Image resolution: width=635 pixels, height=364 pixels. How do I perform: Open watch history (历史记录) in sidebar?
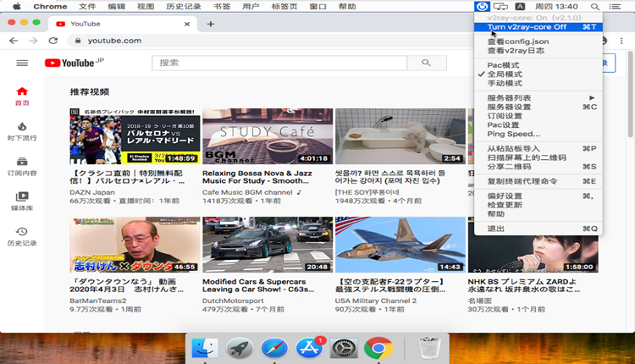(x=22, y=236)
